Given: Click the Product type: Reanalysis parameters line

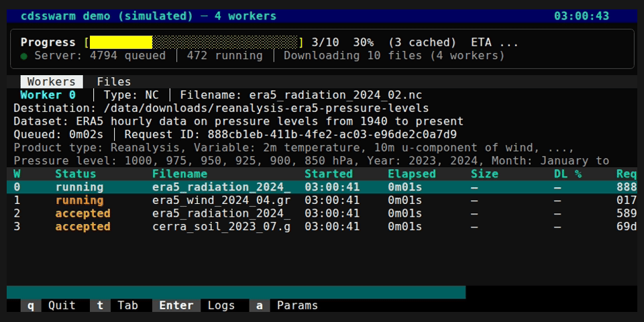Looking at the screenshot, I should pyautogui.click(x=294, y=148).
